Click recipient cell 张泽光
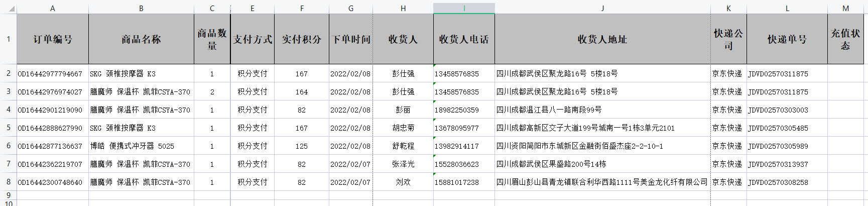 [x=403, y=164]
